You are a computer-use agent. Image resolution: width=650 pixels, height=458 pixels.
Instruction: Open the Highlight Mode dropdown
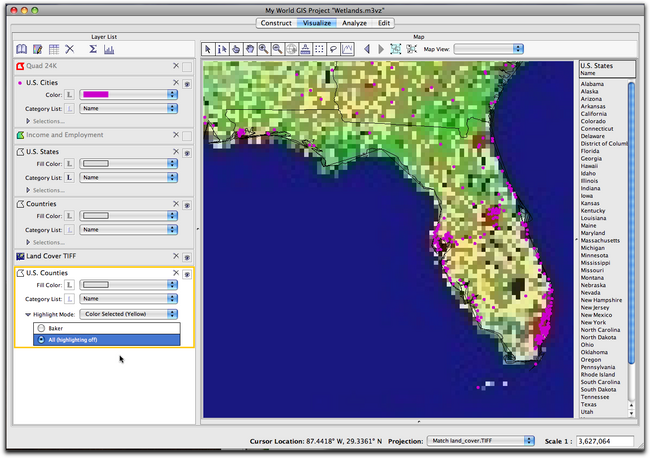129,313
